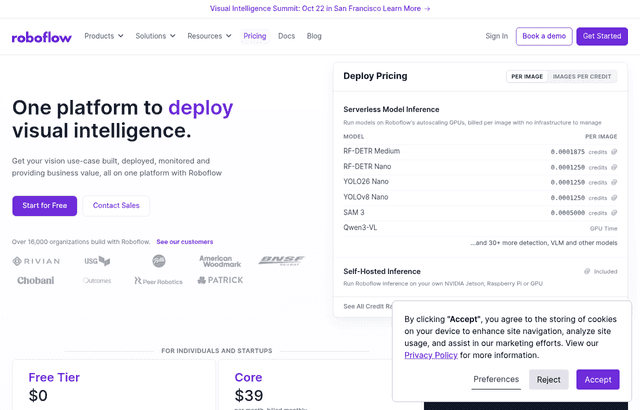Click the Chobani logo

tap(36, 280)
